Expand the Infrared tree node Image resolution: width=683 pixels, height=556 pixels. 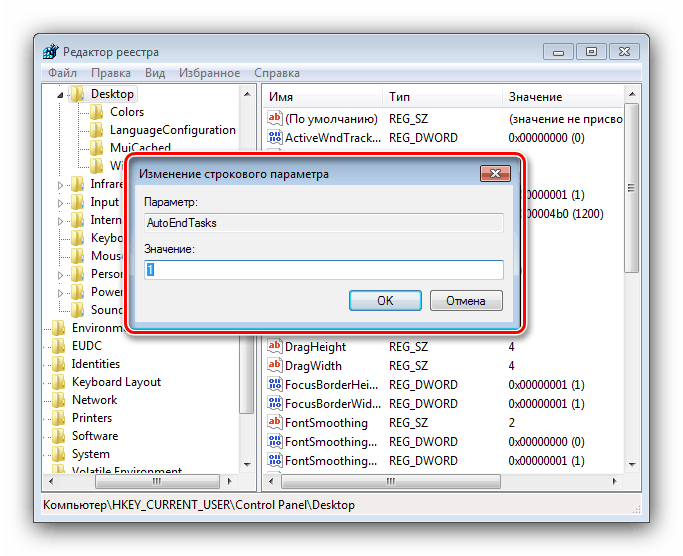[61, 185]
